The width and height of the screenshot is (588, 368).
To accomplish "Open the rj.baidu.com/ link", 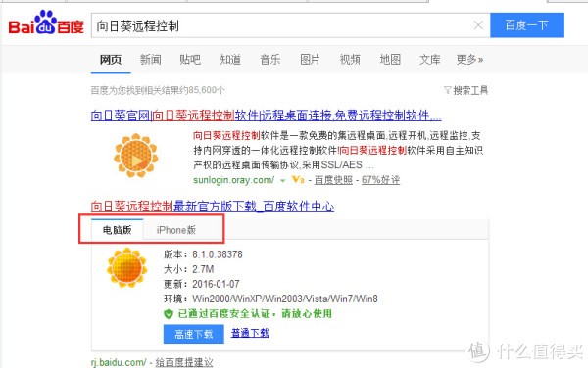I will pos(119,362).
